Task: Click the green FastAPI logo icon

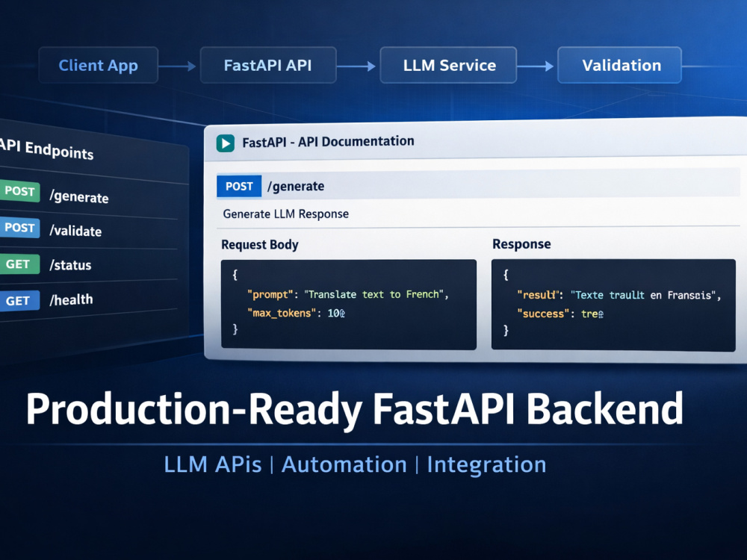Action: pyautogui.click(x=226, y=143)
